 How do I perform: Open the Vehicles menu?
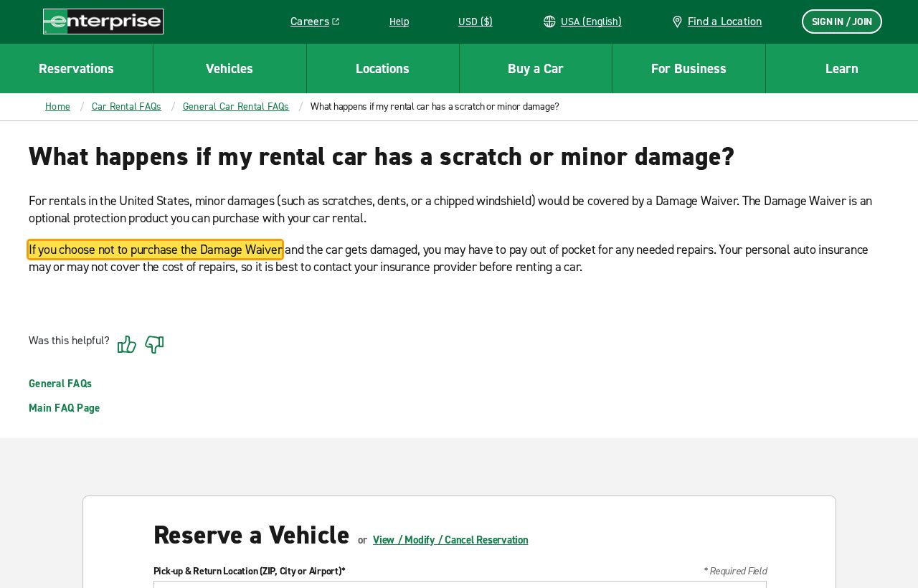229,68
